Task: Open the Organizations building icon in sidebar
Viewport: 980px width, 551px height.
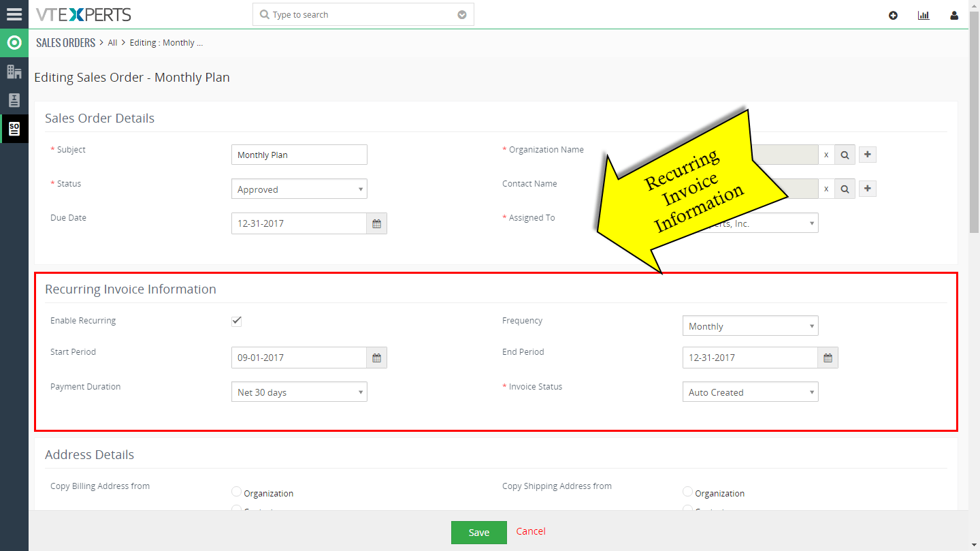Action: (14, 71)
